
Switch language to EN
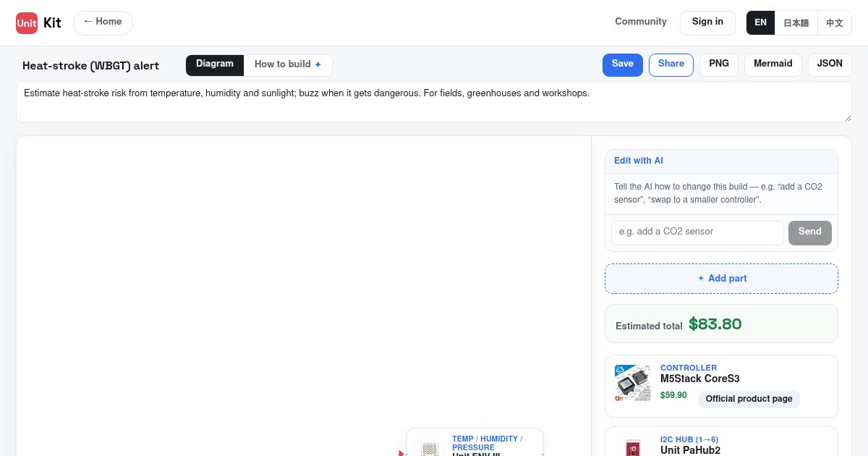pos(760,22)
